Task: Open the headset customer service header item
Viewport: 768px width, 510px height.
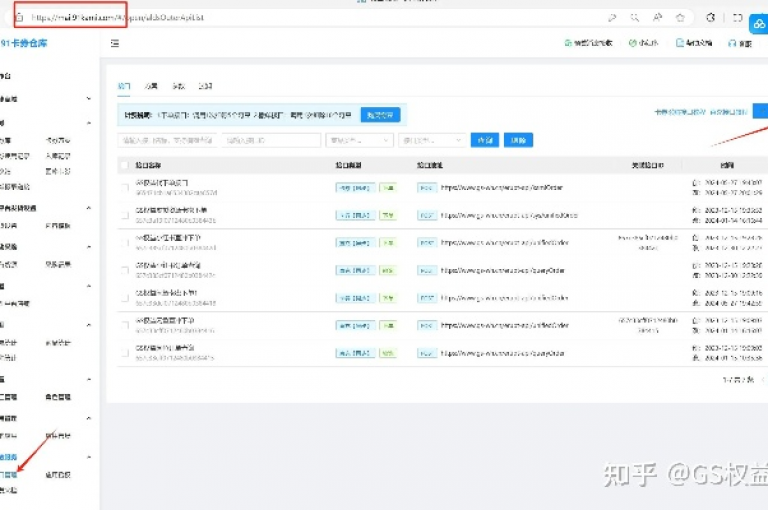Action: [x=739, y=43]
